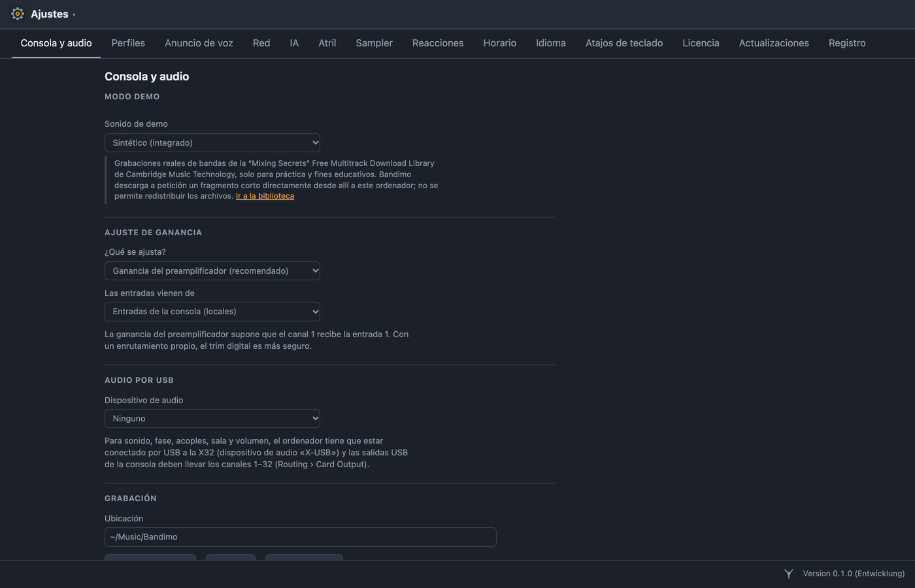This screenshot has width=915, height=588.
Task: Open the Sonido de demo dropdown
Action: [212, 142]
